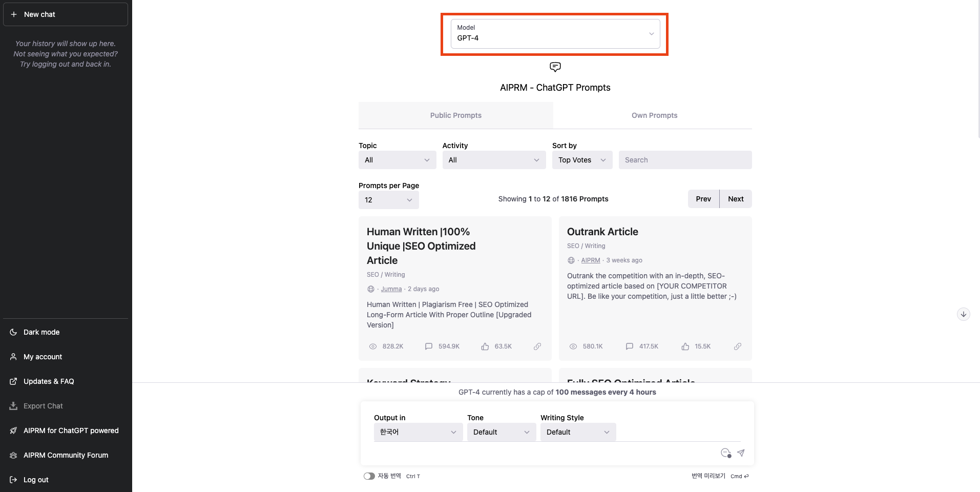Image resolution: width=980 pixels, height=492 pixels.
Task: Click the thumbs-up icon on Human Written card
Action: [485, 346]
